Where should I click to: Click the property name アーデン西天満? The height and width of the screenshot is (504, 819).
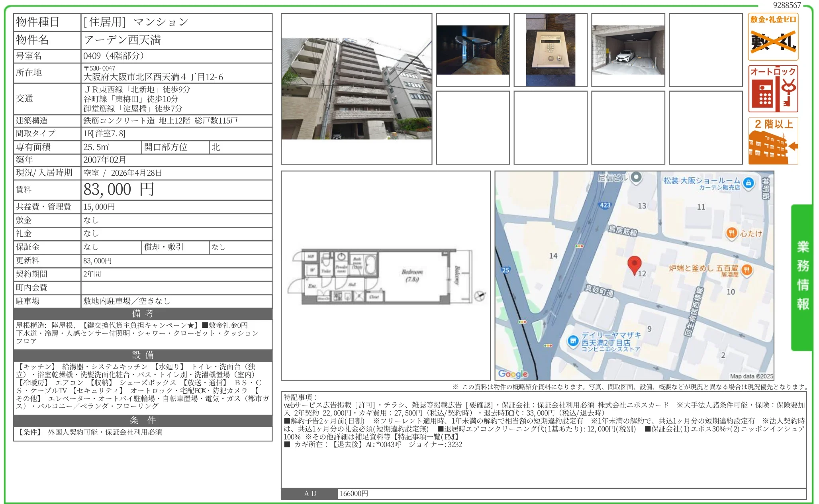click(x=122, y=40)
